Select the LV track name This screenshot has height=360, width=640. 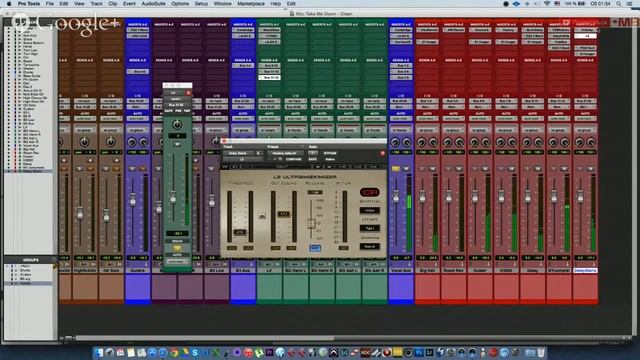pos(269,270)
